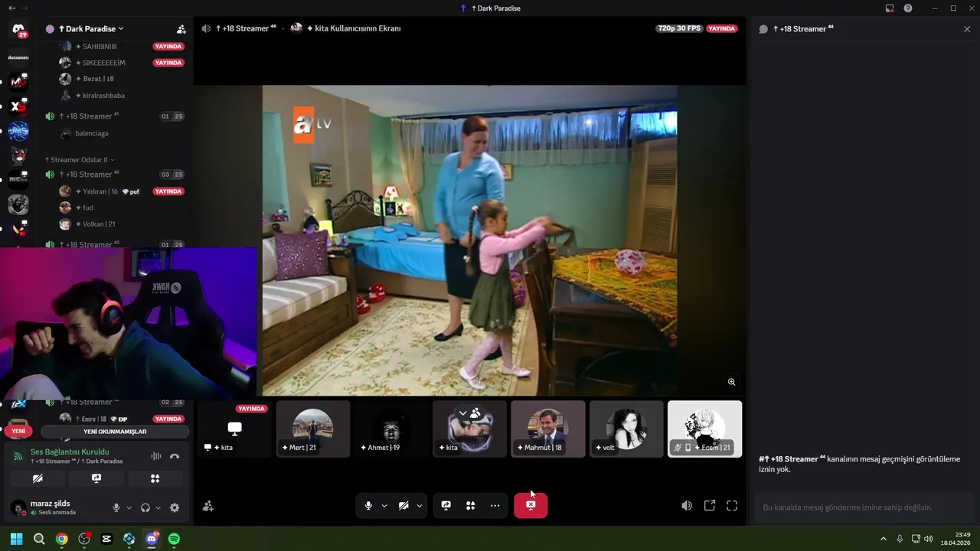Open voice connection details Ses Bağlantısı Kuruldu
This screenshot has width=980, height=551.
[x=70, y=452]
